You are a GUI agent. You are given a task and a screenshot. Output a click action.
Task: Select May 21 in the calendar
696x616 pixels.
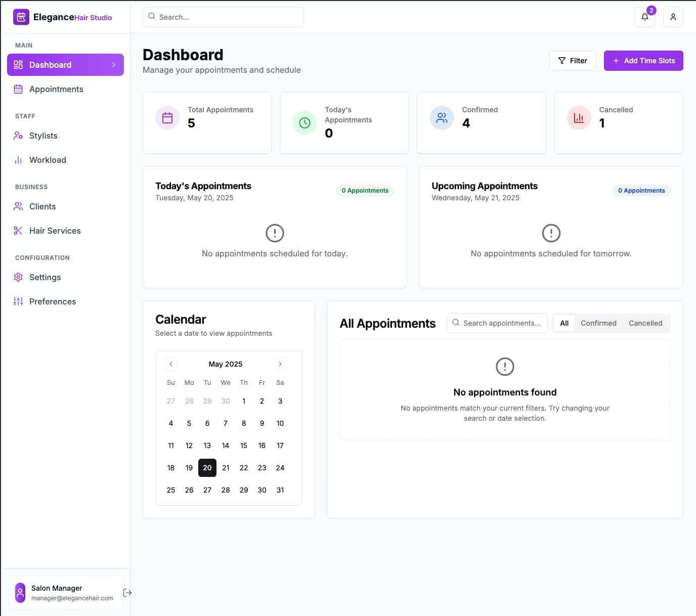226,468
